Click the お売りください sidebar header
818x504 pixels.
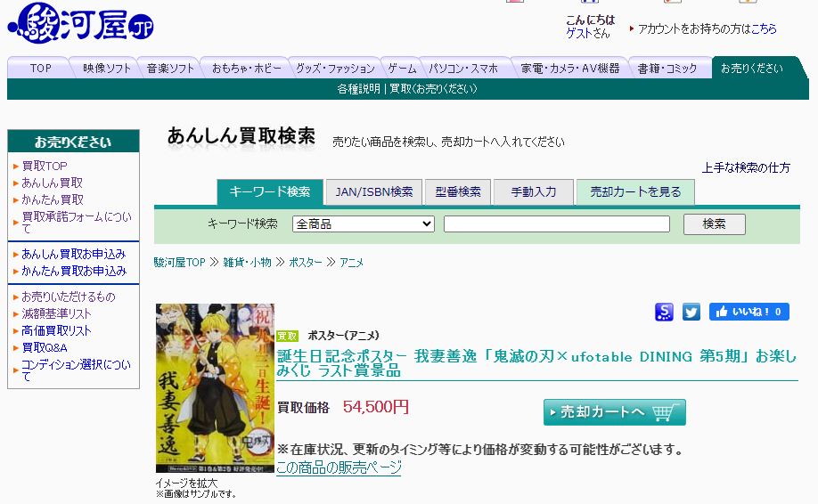(73, 142)
